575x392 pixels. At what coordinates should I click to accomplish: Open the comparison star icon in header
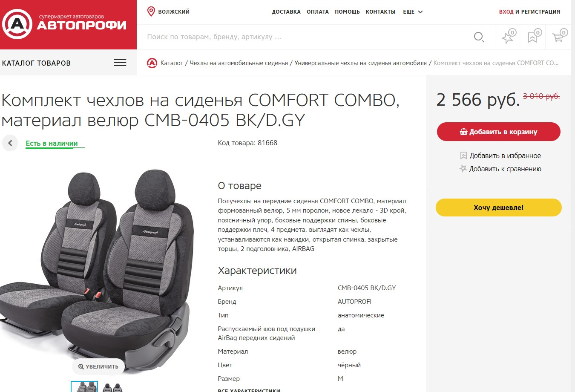pos(508,37)
